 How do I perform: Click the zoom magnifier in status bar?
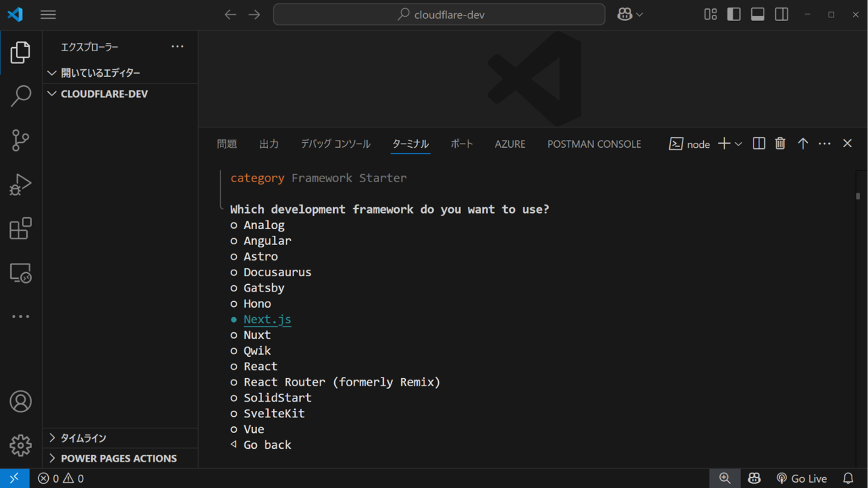point(725,478)
